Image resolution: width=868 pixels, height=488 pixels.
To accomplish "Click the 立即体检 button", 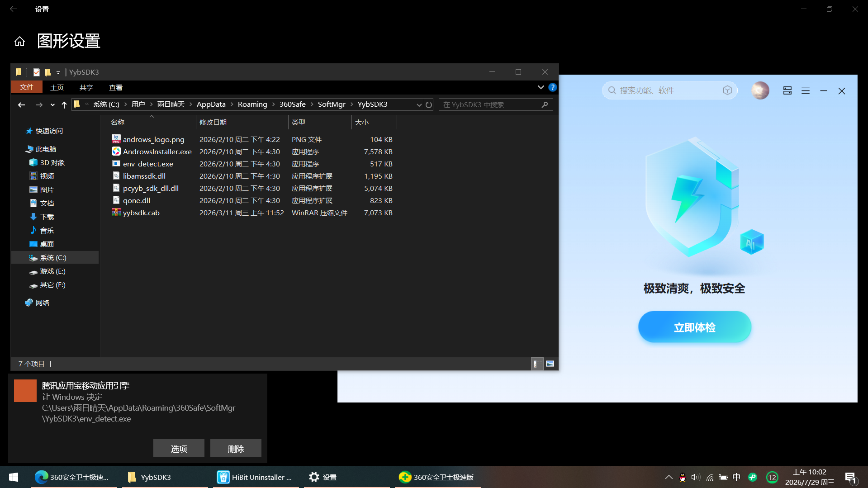I will coord(694,327).
